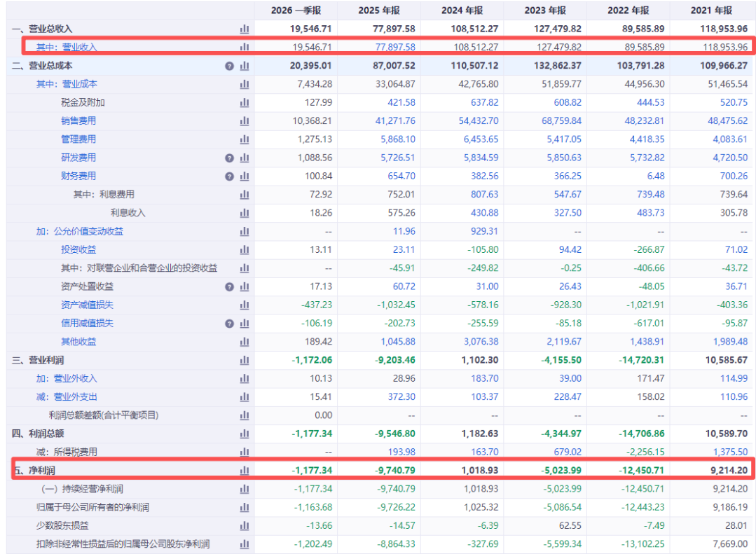Screen dimensions: 756x554
Task: Show chart for 管理费用 row
Action: click(x=245, y=139)
